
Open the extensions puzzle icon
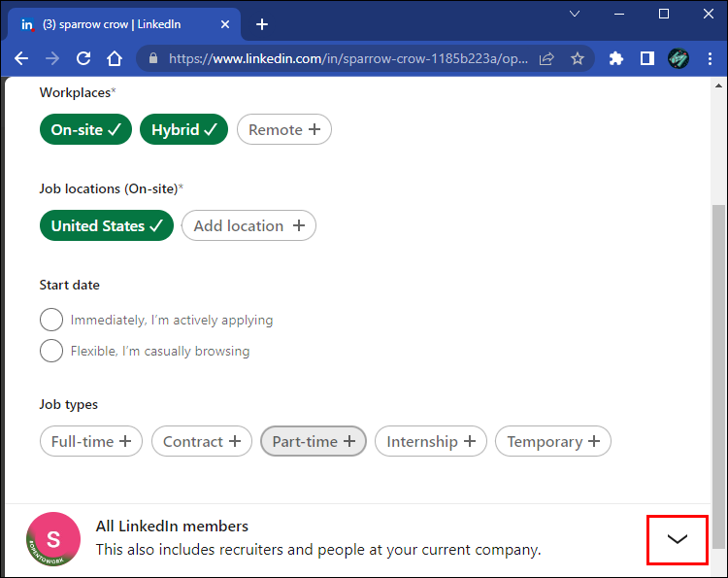pyautogui.click(x=615, y=58)
